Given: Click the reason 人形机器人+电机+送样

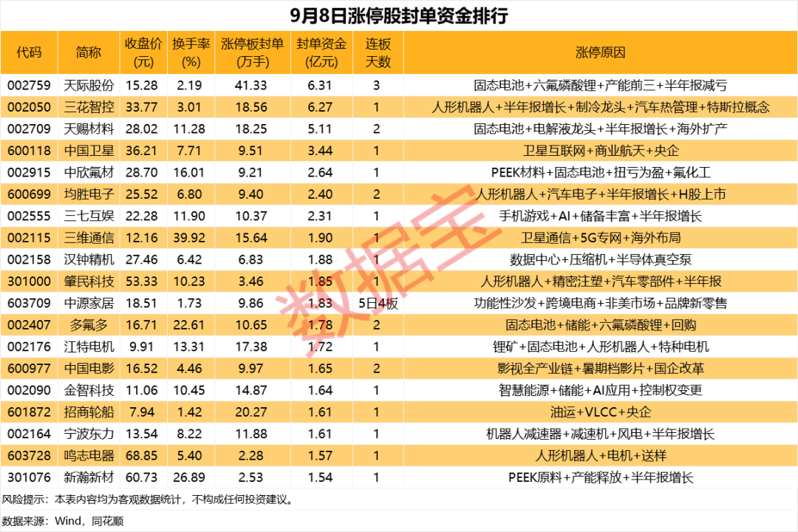Looking at the screenshot, I should (x=601, y=456).
